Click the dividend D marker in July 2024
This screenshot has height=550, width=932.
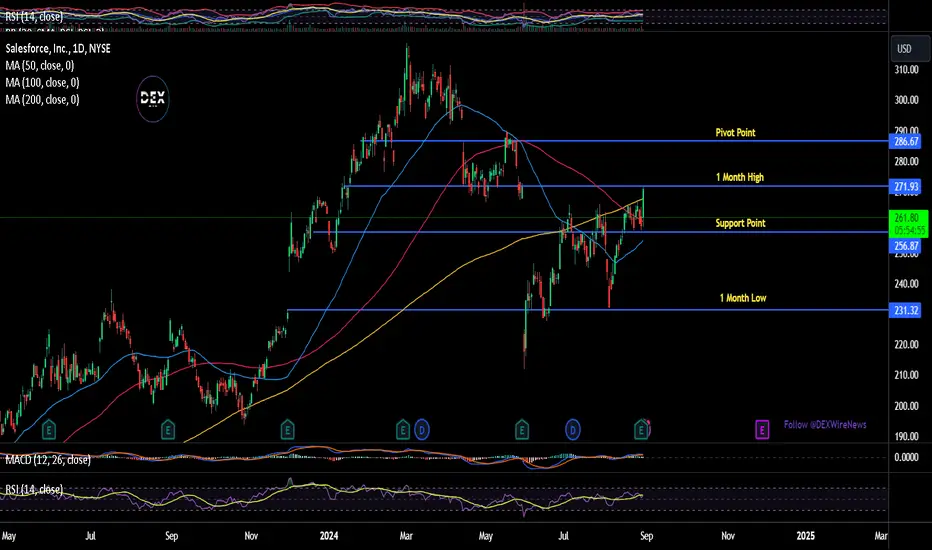pyautogui.click(x=572, y=429)
